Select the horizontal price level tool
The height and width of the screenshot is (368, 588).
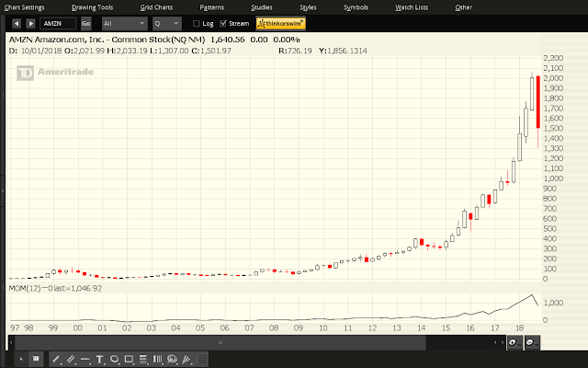85,360
